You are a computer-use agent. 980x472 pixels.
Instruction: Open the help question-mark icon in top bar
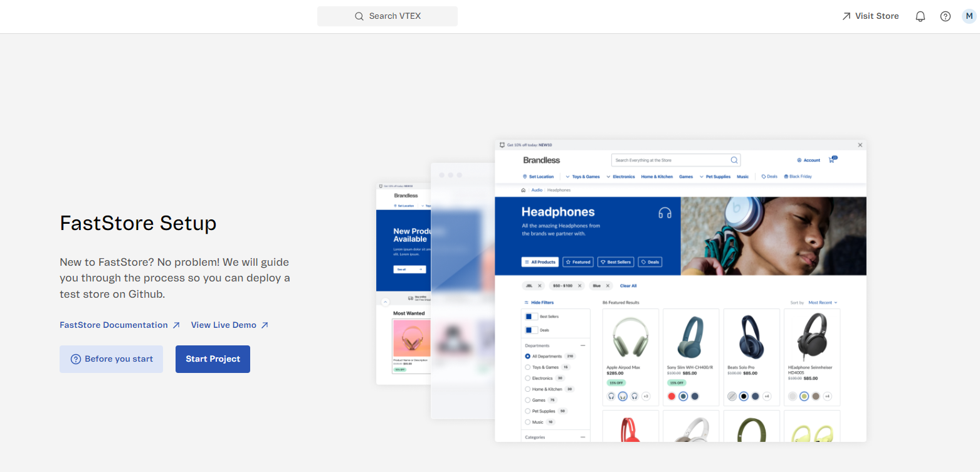(945, 16)
